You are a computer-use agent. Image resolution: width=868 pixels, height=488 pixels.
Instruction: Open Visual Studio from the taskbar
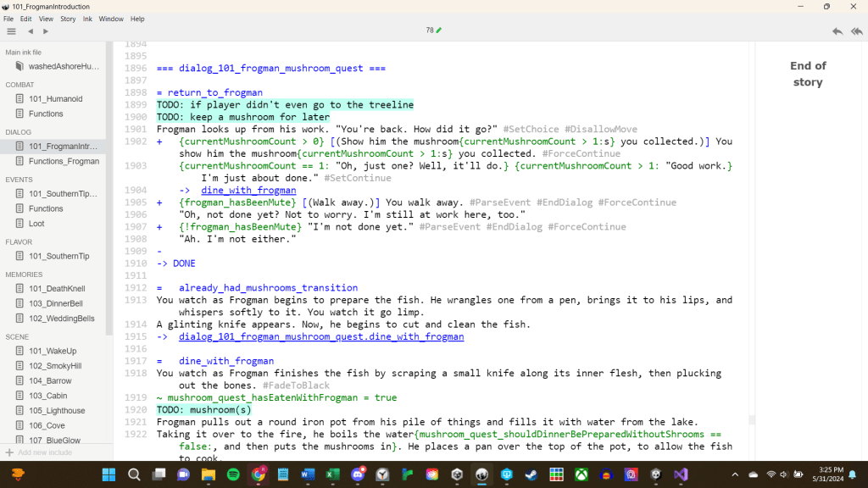point(680,474)
